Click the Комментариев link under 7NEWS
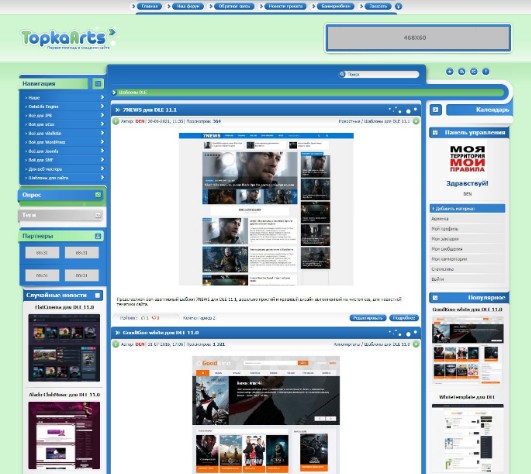531x474 pixels. pyautogui.click(x=199, y=318)
